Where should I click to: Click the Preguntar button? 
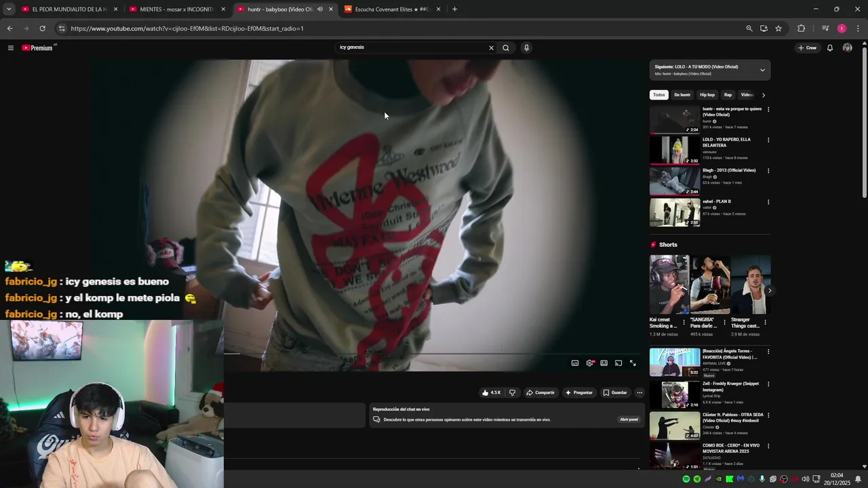578,392
